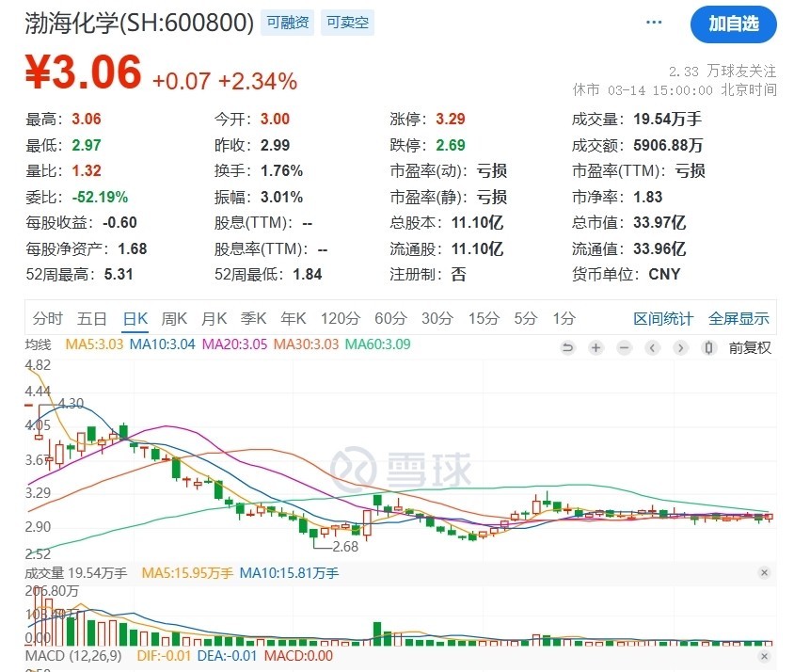Screen dimensions: 794x672
Task: Click the 最高 value 3.06
Action: pyautogui.click(x=87, y=120)
